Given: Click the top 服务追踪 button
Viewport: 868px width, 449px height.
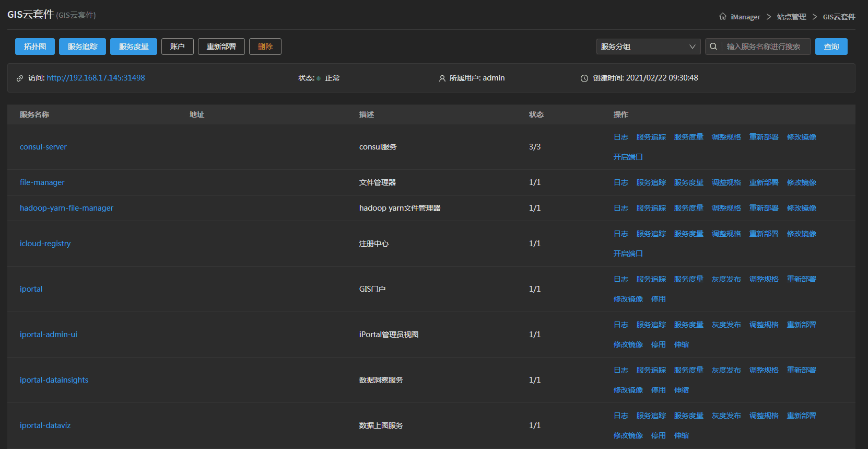Looking at the screenshot, I should click(x=83, y=47).
